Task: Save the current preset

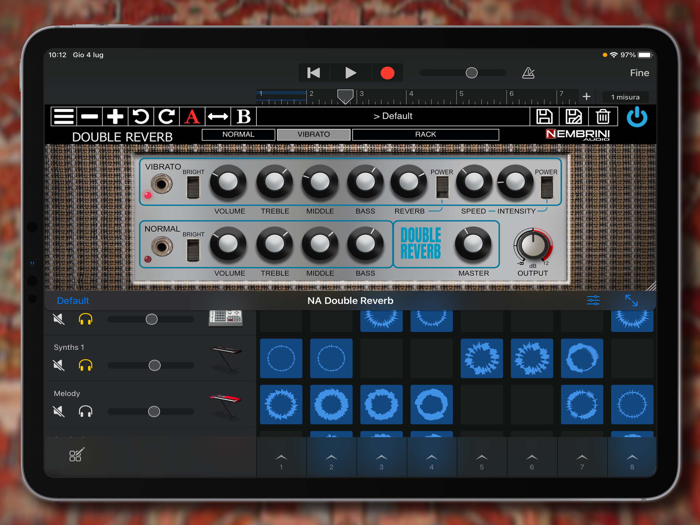Action: 544,117
